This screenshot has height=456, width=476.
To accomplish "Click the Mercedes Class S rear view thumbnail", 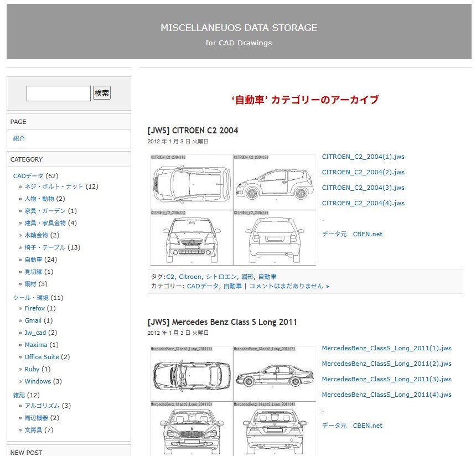I will (x=275, y=429).
